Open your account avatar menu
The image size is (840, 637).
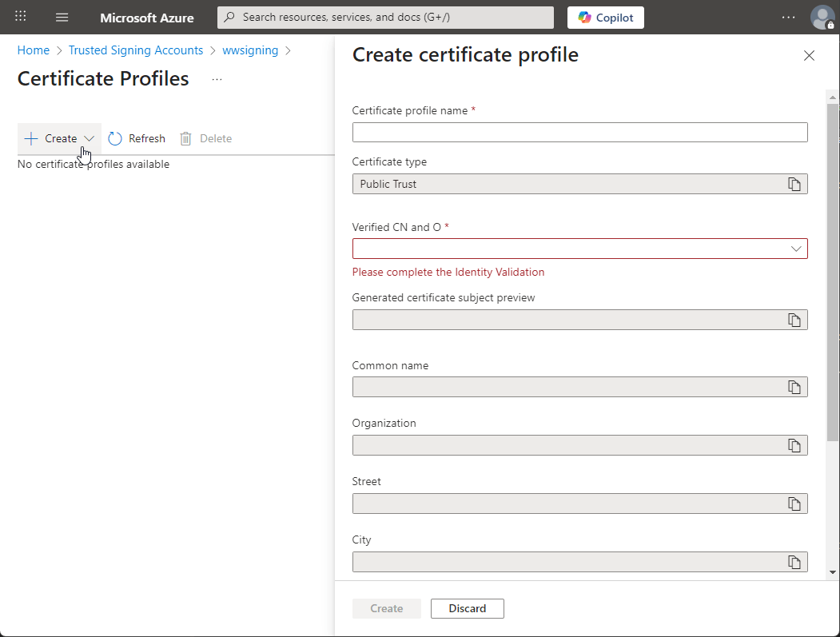click(822, 17)
